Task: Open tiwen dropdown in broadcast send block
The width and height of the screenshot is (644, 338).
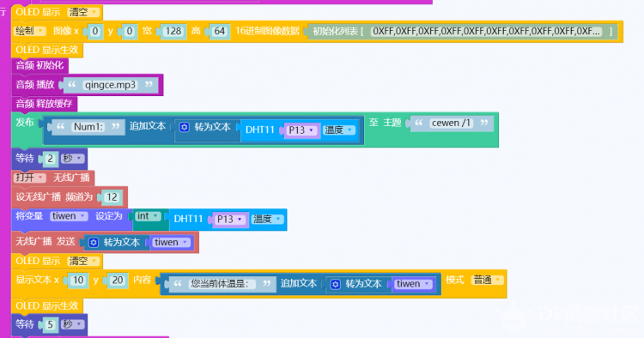Action: (x=172, y=243)
